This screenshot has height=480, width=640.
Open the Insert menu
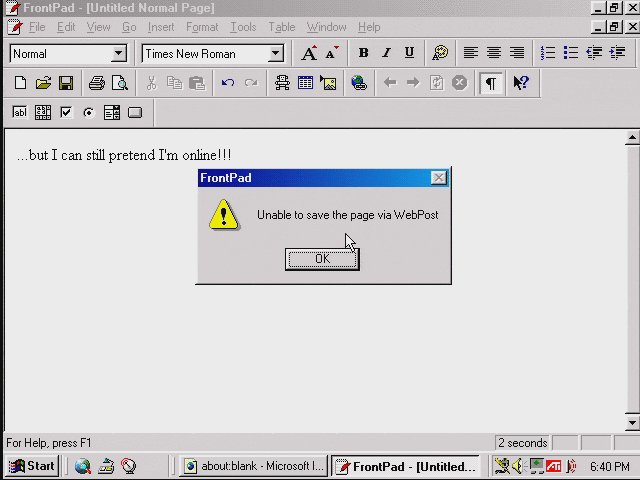[161, 27]
